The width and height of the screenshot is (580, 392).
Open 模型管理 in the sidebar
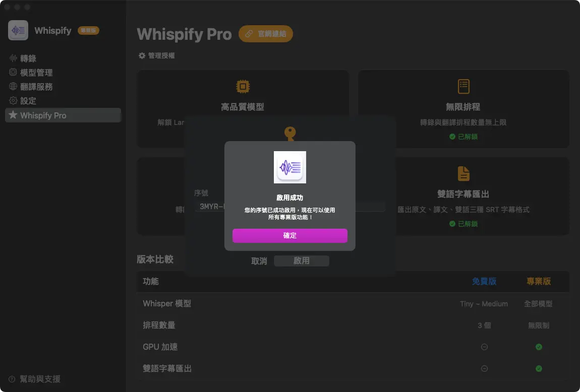(x=36, y=73)
